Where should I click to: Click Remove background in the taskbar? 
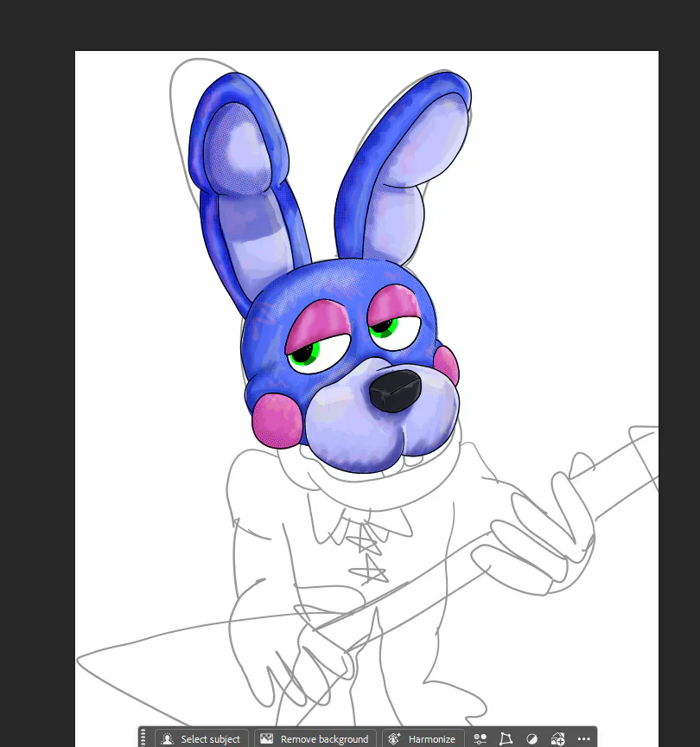pos(315,738)
